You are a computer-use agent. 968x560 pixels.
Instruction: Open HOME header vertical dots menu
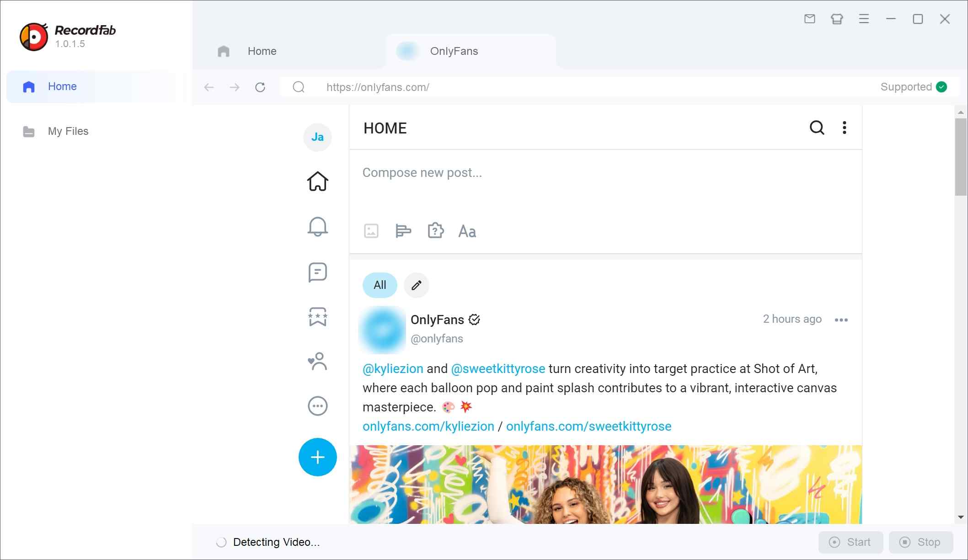pos(844,128)
